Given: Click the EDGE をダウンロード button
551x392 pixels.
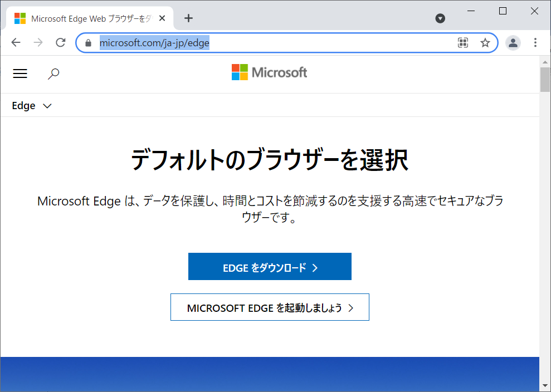Looking at the screenshot, I should [270, 267].
